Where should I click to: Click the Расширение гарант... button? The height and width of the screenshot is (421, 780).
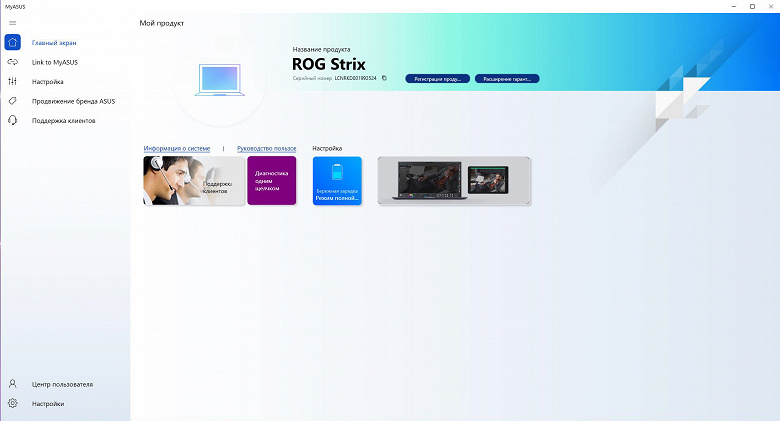tap(507, 79)
